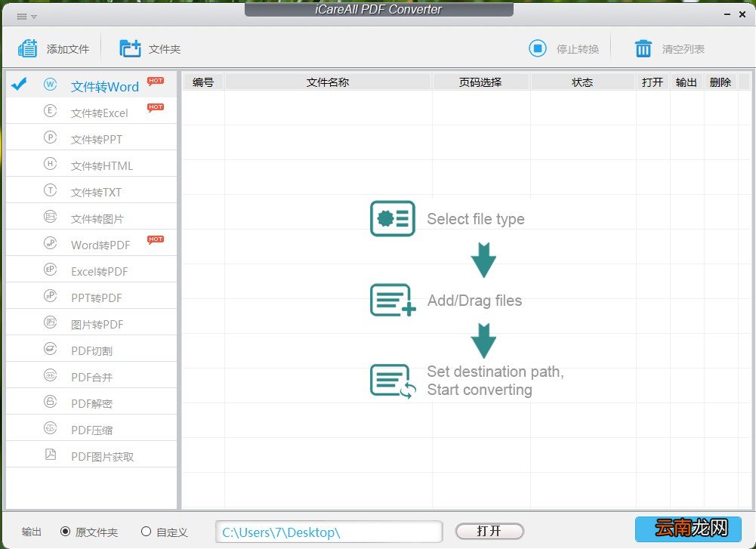Click the 清空列表 label
The height and width of the screenshot is (549, 756).
683,49
